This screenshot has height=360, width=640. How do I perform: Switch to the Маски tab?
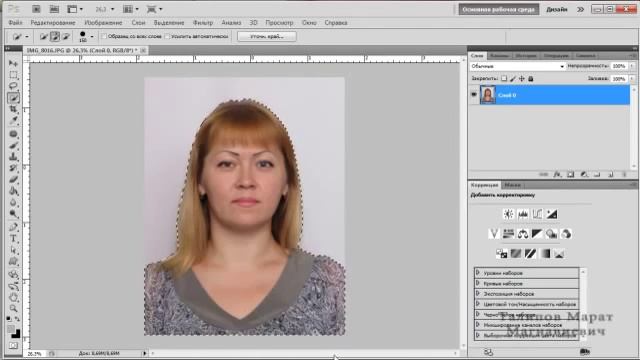[x=512, y=185]
